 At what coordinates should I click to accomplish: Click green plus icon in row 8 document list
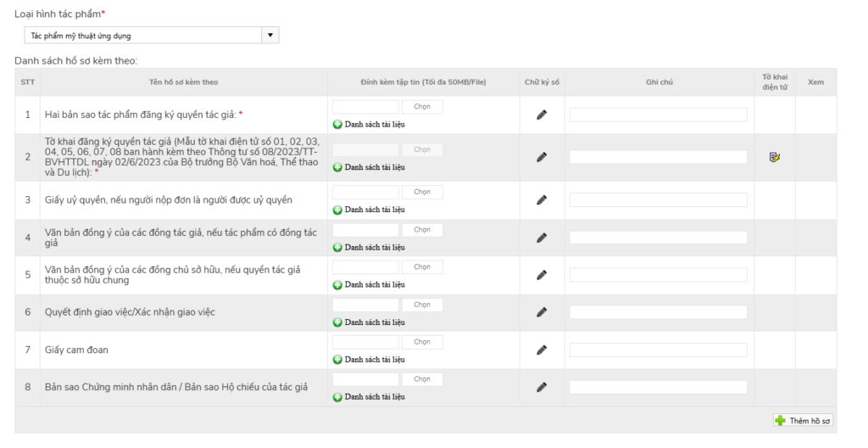(337, 396)
